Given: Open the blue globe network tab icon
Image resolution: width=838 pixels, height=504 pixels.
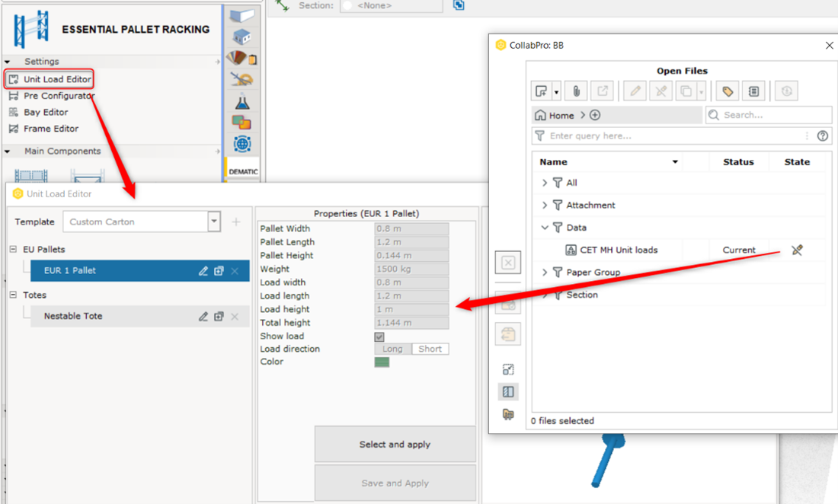Looking at the screenshot, I should (242, 144).
